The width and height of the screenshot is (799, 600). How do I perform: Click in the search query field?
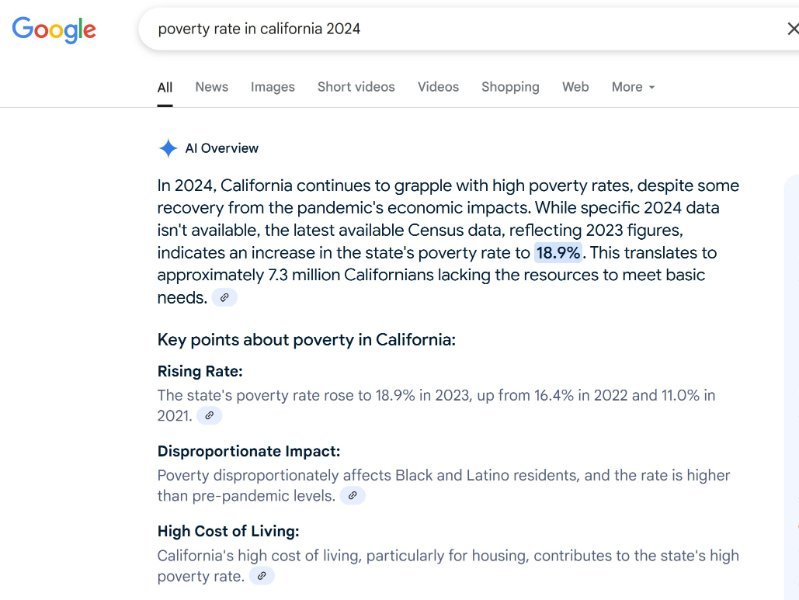coord(459,29)
